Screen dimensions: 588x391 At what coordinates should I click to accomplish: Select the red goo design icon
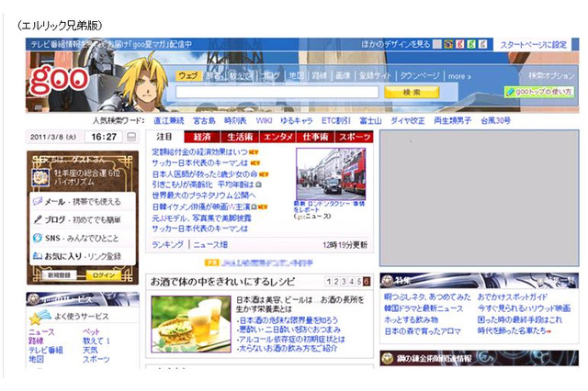(459, 44)
